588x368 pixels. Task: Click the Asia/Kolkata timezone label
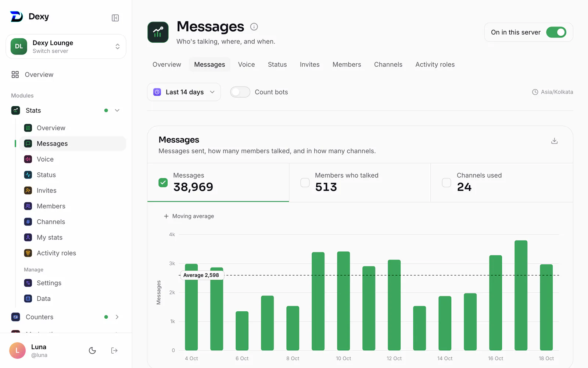pyautogui.click(x=557, y=92)
